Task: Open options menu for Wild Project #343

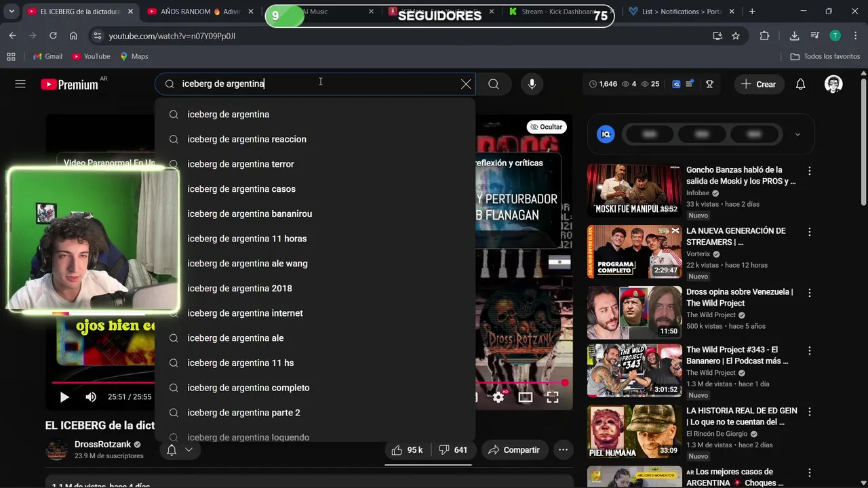Action: click(809, 351)
